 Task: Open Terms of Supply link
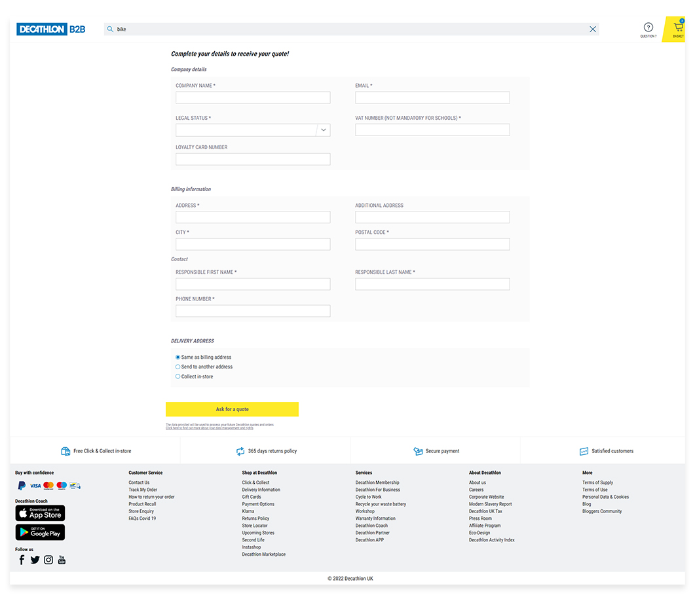597,482
